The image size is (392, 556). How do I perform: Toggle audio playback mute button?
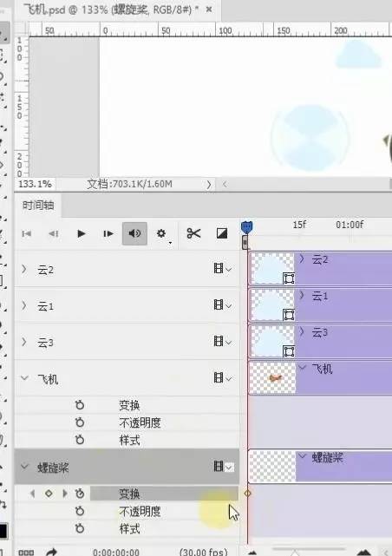(x=134, y=233)
